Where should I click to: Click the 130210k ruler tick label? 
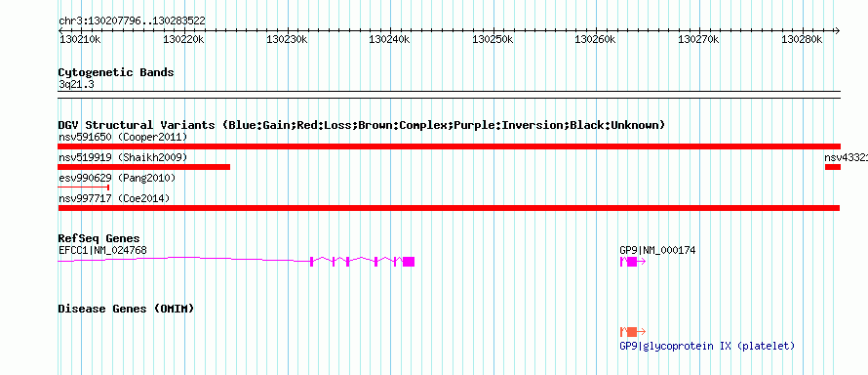click(x=80, y=39)
